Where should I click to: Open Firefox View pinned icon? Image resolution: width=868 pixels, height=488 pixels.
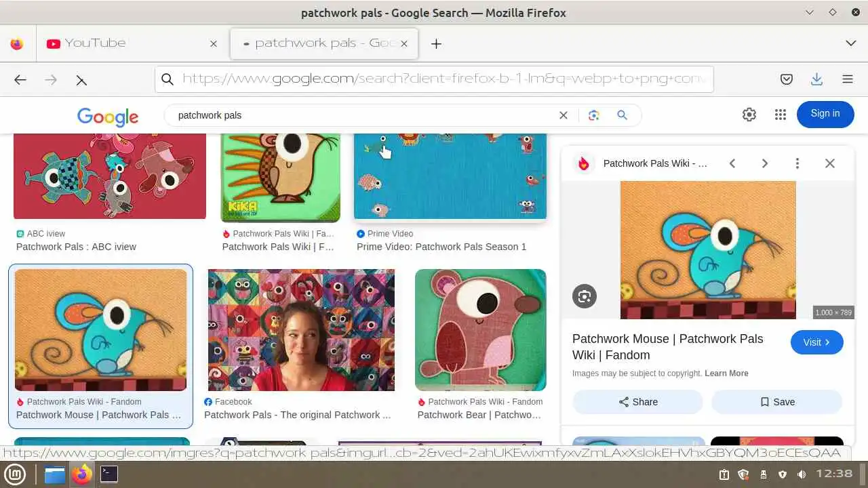[17, 43]
